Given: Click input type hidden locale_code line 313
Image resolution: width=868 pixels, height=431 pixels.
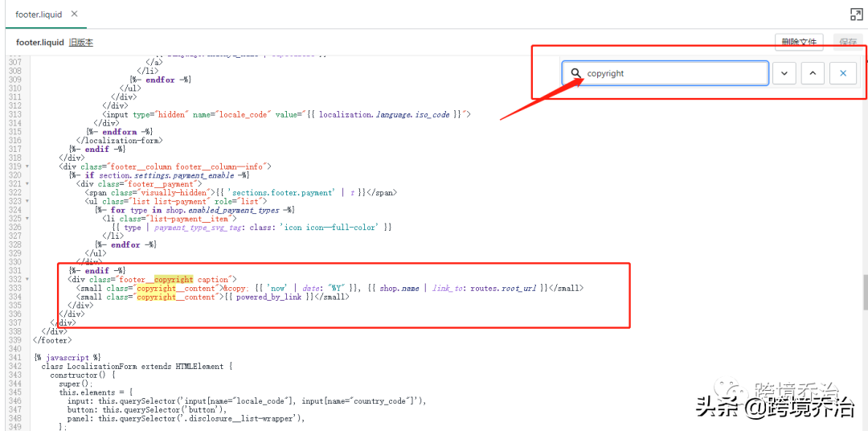Looking at the screenshot, I should coord(287,114).
